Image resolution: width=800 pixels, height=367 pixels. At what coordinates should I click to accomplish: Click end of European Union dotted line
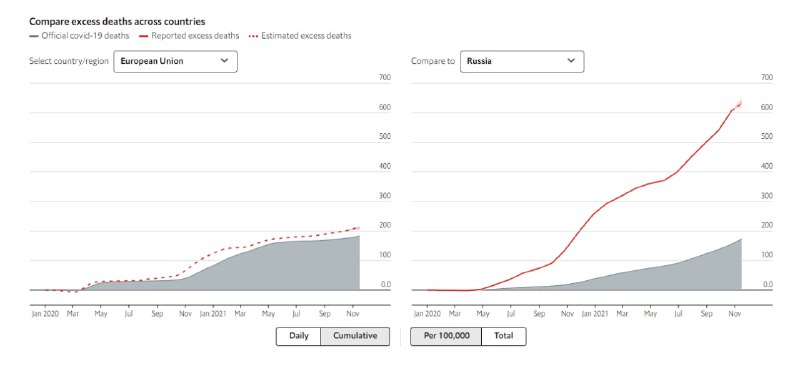coord(358,228)
